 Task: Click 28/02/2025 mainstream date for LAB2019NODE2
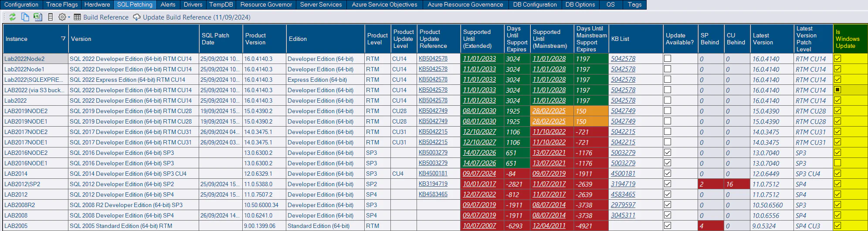coord(549,111)
